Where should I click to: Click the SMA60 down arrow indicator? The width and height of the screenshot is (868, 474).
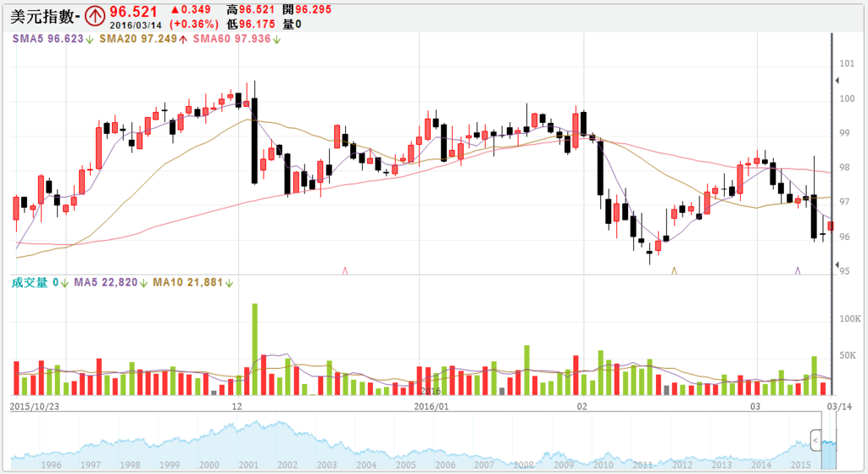(276, 39)
